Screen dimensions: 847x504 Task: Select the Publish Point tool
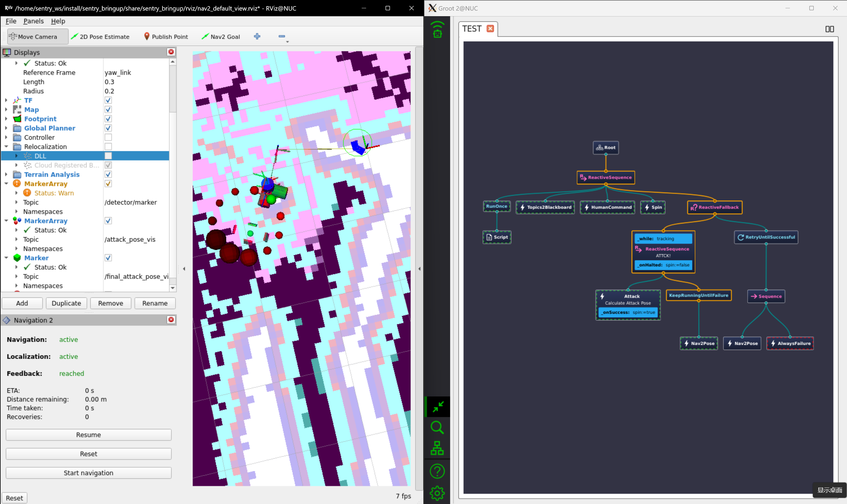point(166,37)
